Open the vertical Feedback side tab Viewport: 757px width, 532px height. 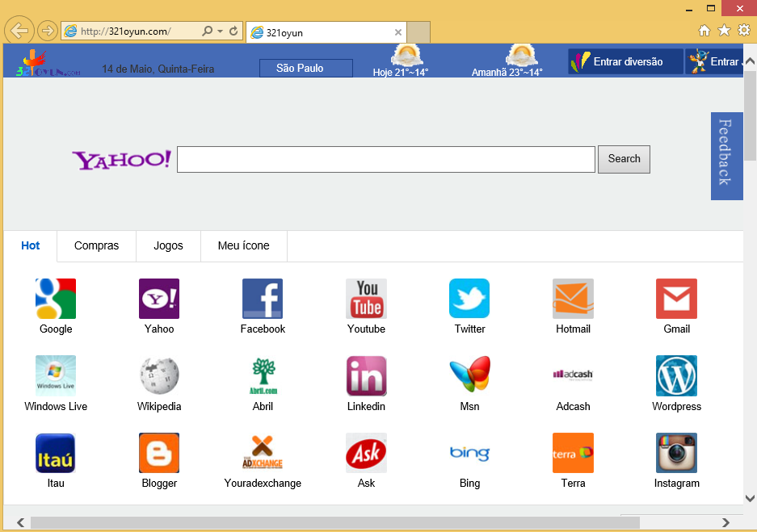725,155
